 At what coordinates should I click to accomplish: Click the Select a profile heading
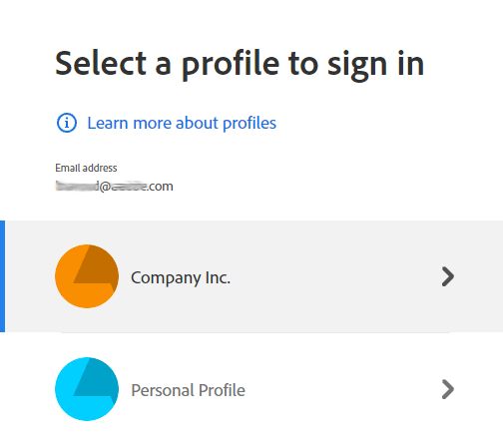pyautogui.click(x=240, y=64)
